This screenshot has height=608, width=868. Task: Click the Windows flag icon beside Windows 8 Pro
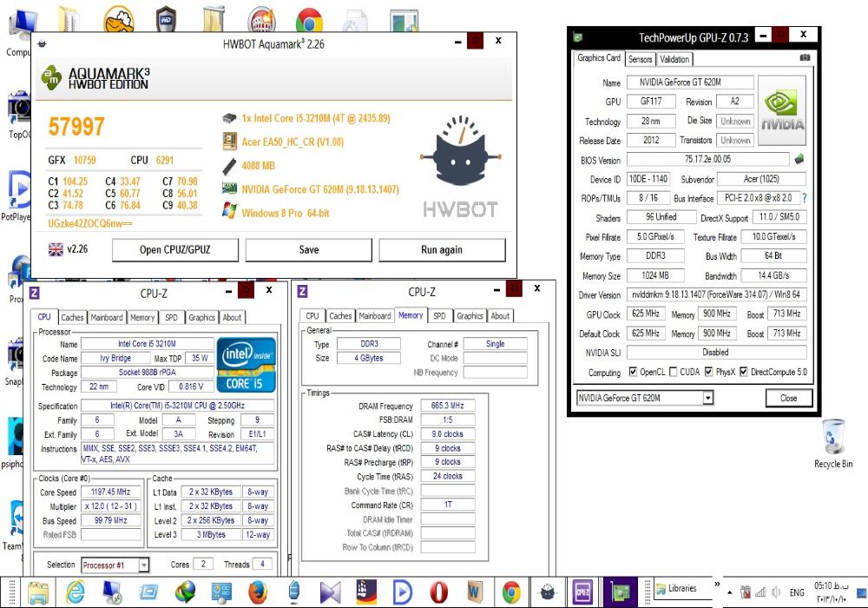(229, 212)
